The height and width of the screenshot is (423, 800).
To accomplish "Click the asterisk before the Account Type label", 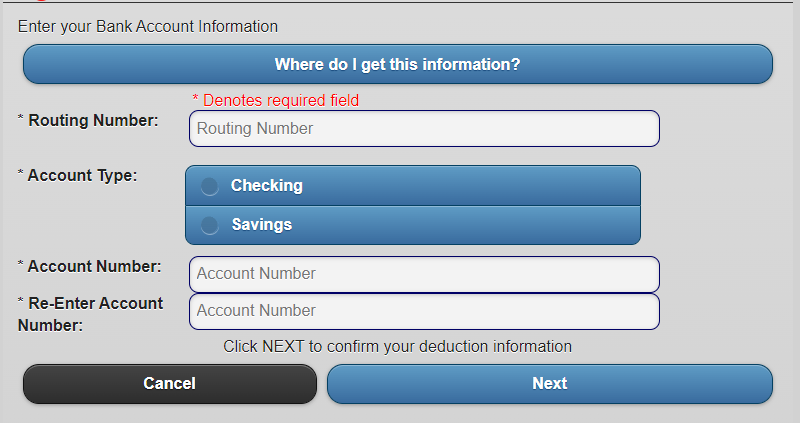I will (x=21, y=173).
